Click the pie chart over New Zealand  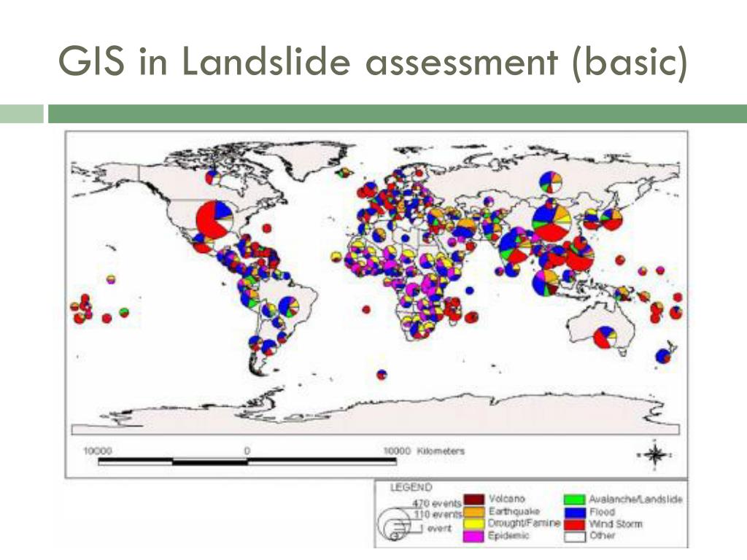(x=662, y=356)
